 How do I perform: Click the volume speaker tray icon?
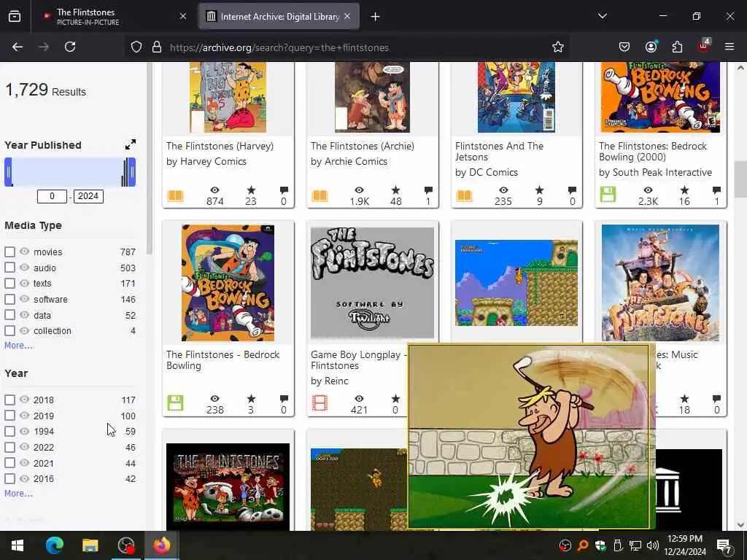(653, 545)
